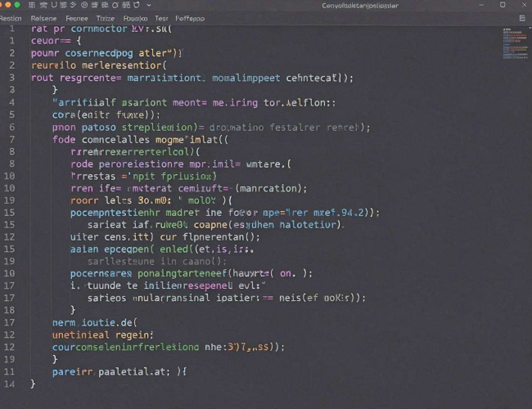Click gutter line number 18 beside closing brace
Image resolution: width=532 pixels, height=409 pixels.
10,310
